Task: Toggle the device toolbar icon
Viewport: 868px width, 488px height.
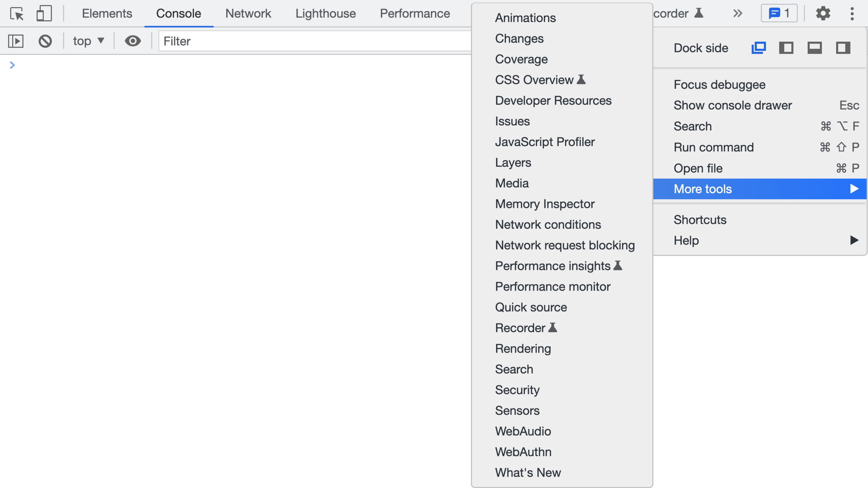Action: tap(44, 14)
